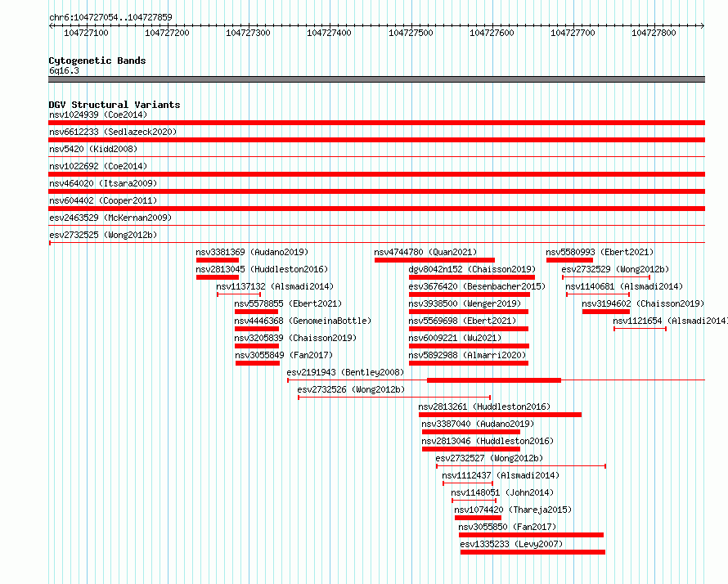Select the 6q16.3 cytogenetic band bar
This screenshot has height=584, width=728.
pyautogui.click(x=376, y=79)
